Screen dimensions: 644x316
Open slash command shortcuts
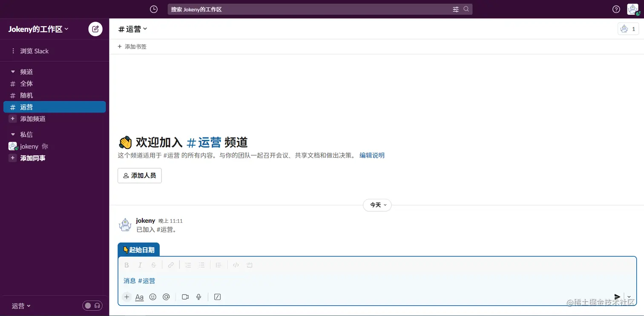point(217,297)
